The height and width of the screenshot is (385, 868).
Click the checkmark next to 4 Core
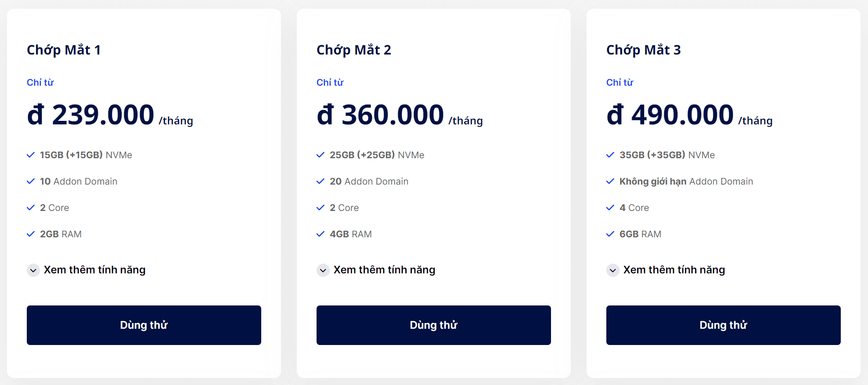(x=610, y=207)
